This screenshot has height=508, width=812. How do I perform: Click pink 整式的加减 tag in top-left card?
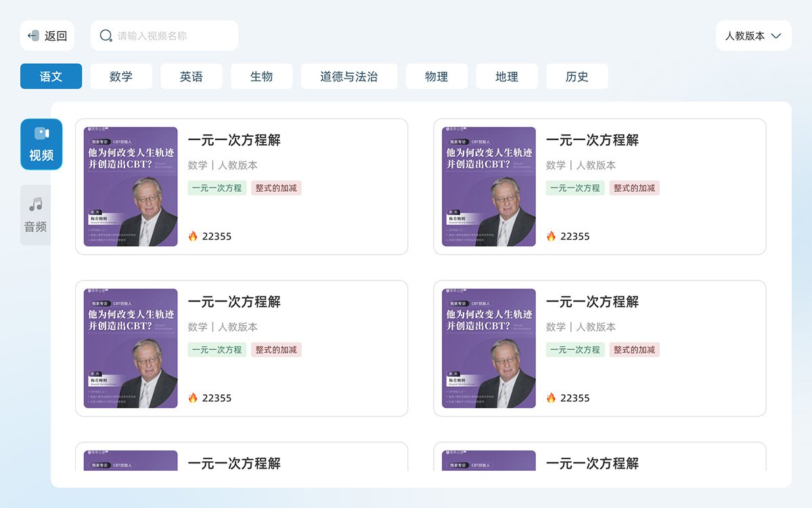pyautogui.click(x=276, y=188)
